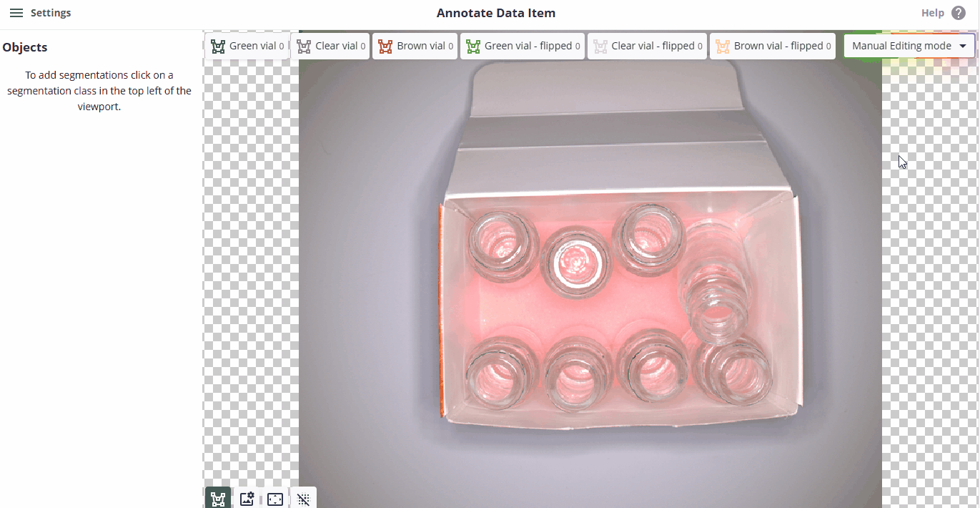The height and width of the screenshot is (508, 980).
Task: Select the Brown vial - flipped class
Action: point(772,46)
